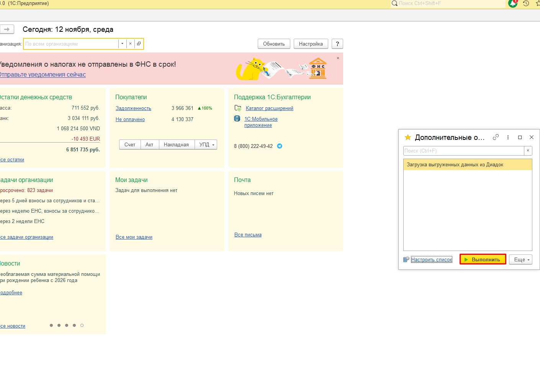Open the all news link

tap(13, 326)
